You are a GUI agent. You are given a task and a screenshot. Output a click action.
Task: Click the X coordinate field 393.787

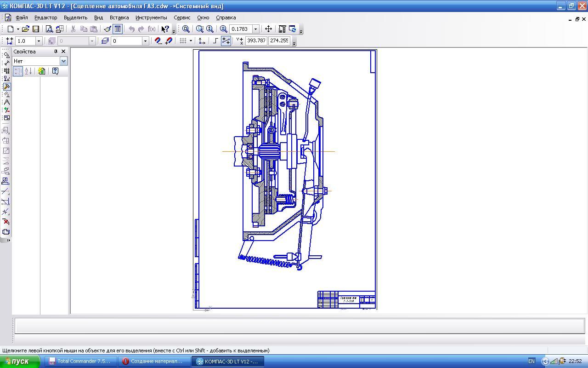click(x=256, y=41)
